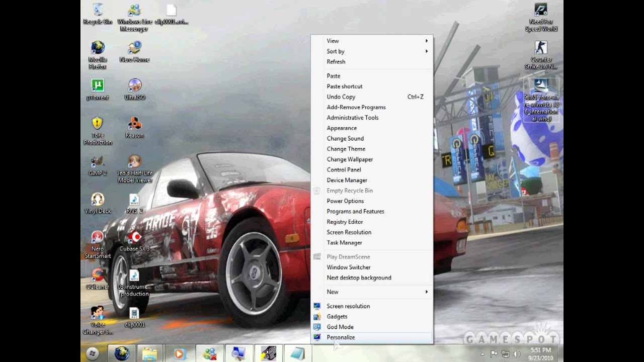Select Paste shortcut menu entry

(x=372, y=86)
